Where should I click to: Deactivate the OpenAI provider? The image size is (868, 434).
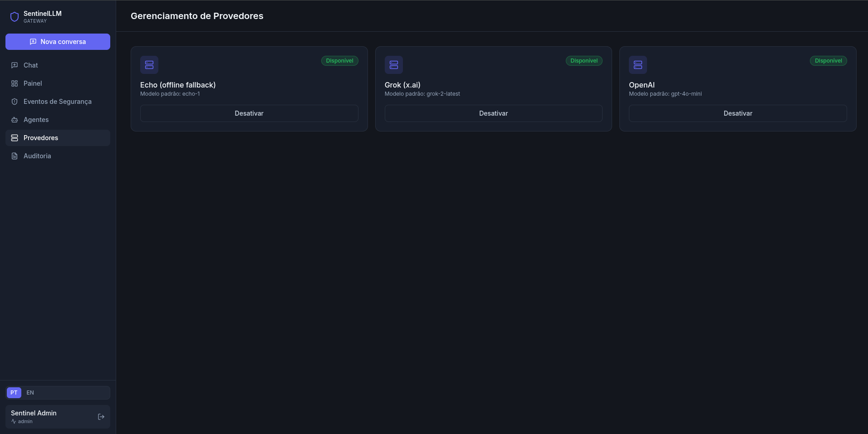[738, 113]
